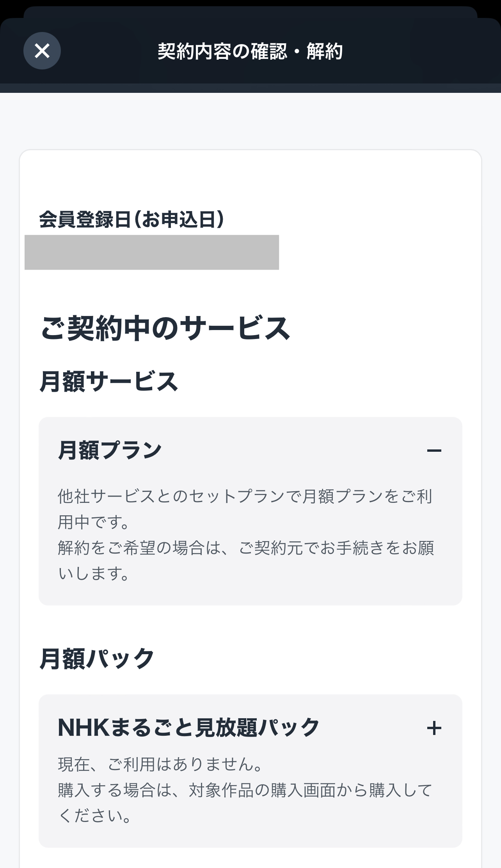Collapse the 月額プラン section with minus icon
This screenshot has width=501, height=868.
pyautogui.click(x=434, y=451)
